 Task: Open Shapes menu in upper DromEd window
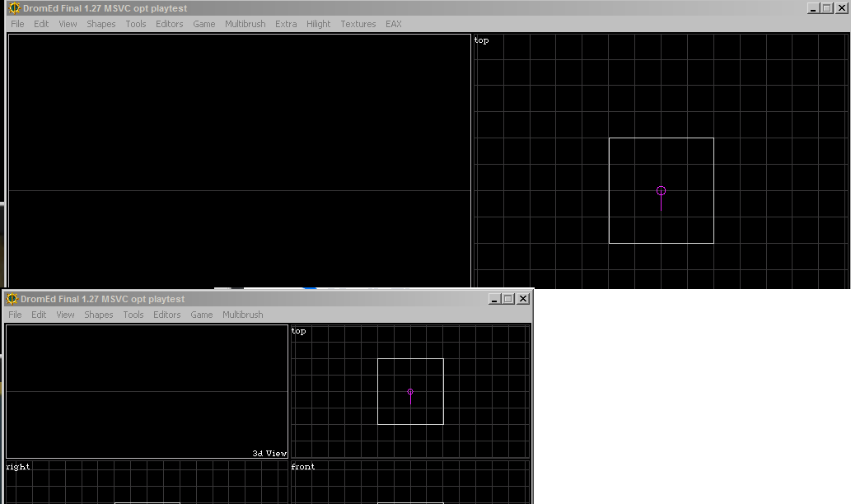coord(101,24)
